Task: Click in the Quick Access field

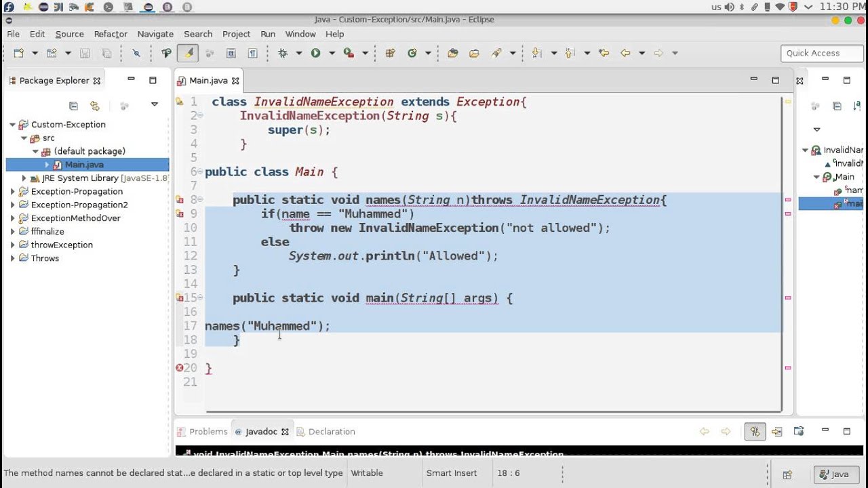Action: pyautogui.click(x=822, y=53)
